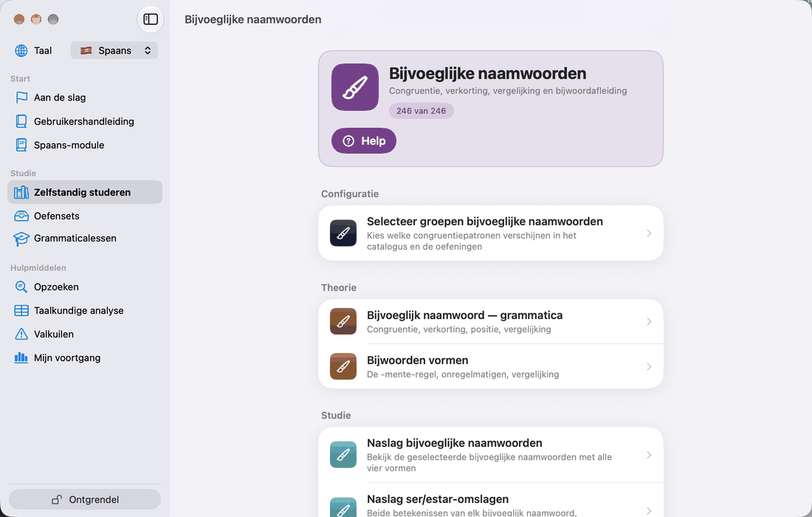Click the globe icon next to Taal
Viewport: 812px width, 517px height.
click(x=21, y=50)
